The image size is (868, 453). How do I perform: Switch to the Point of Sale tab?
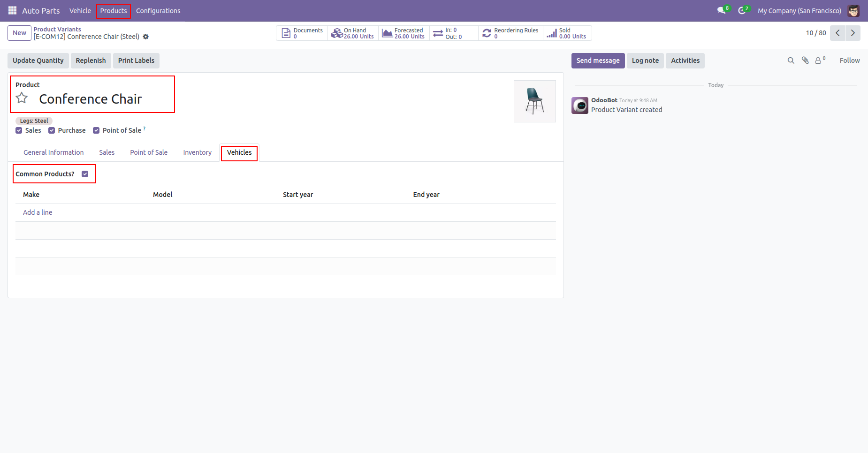click(149, 152)
